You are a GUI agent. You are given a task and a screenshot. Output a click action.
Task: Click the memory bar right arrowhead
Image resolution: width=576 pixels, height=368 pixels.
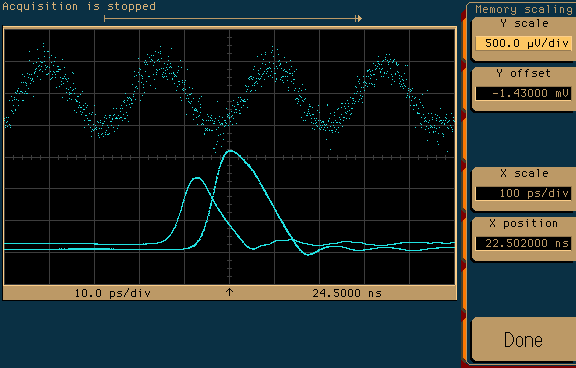pyautogui.click(x=359, y=18)
